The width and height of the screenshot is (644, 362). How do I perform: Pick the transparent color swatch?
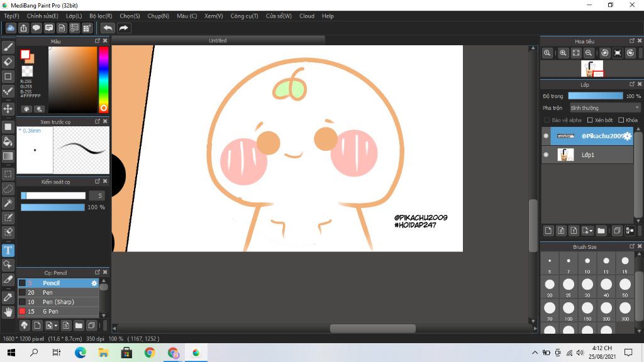(27, 72)
